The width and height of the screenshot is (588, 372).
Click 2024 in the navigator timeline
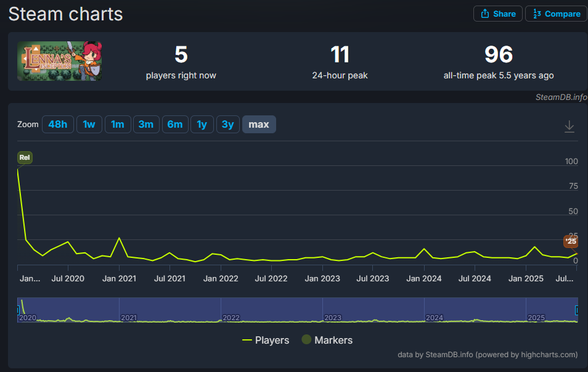pos(435,318)
